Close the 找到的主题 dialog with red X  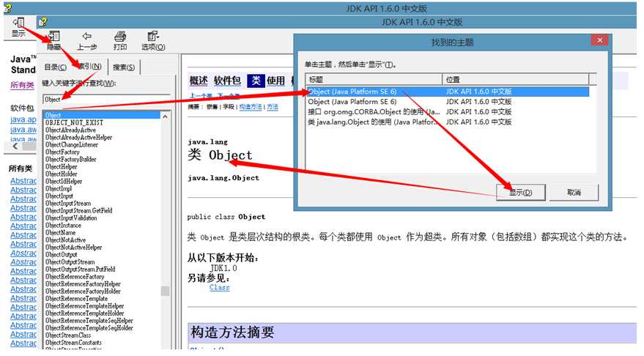(x=599, y=40)
